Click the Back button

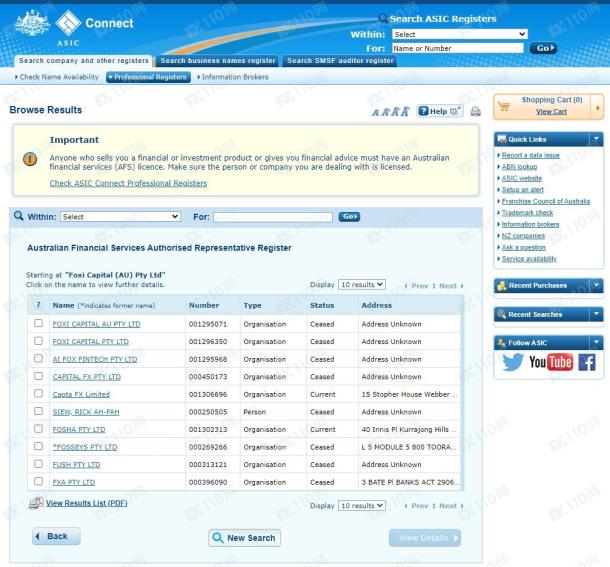click(x=56, y=536)
